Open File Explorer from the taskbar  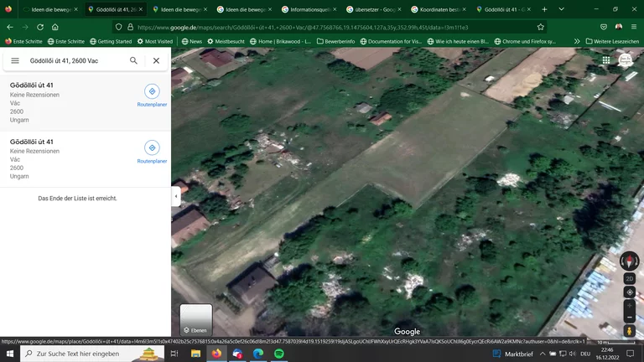(x=196, y=354)
